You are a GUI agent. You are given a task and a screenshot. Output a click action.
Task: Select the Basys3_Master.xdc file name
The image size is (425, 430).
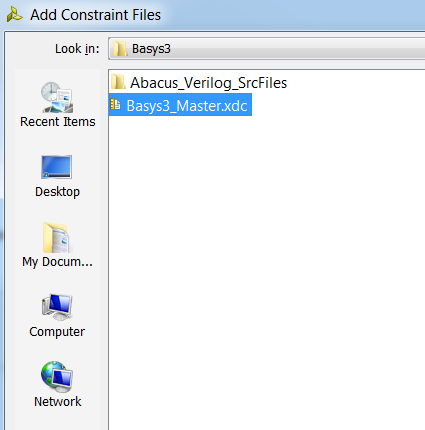(x=187, y=106)
